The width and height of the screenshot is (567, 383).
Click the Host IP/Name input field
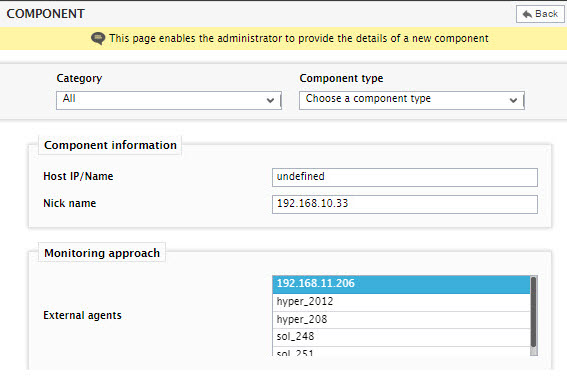point(405,177)
